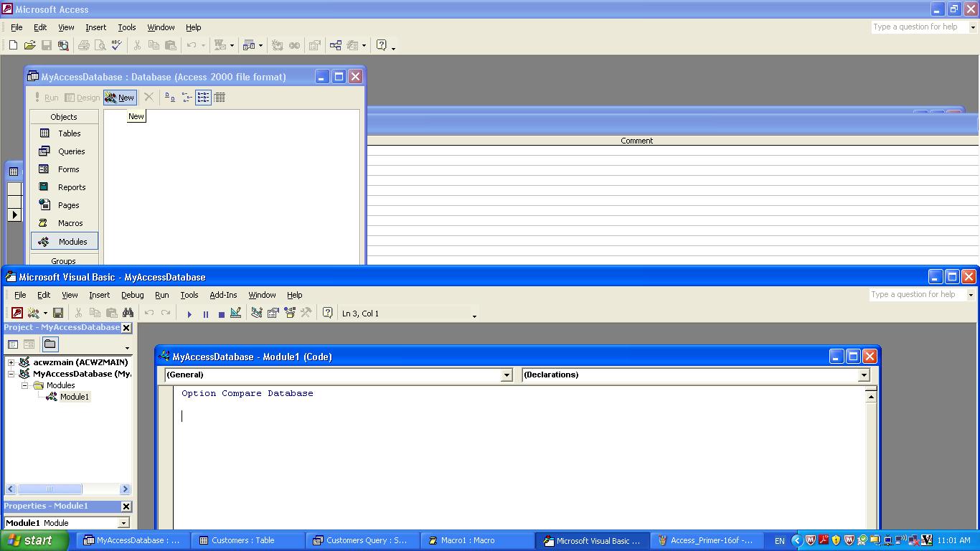Click the Windows start button
Image resolution: width=980 pixels, height=551 pixels.
pyautogui.click(x=34, y=540)
